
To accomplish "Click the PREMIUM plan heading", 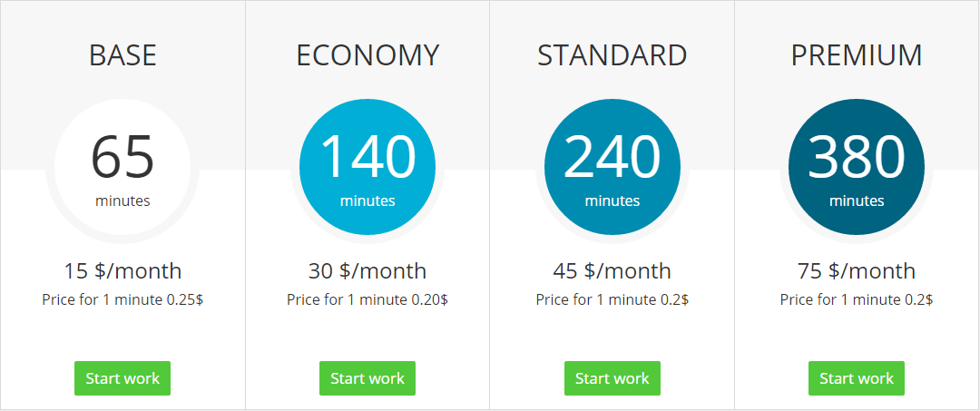I will point(857,55).
